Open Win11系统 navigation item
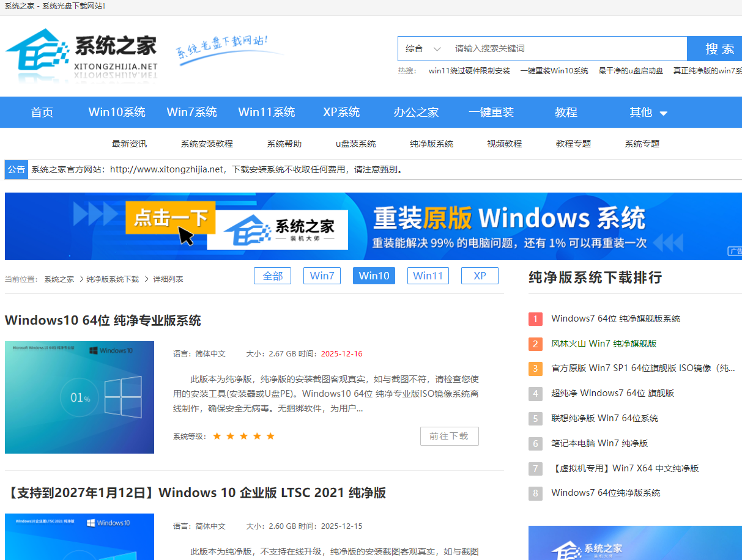Image resolution: width=742 pixels, height=560 pixels. click(267, 112)
